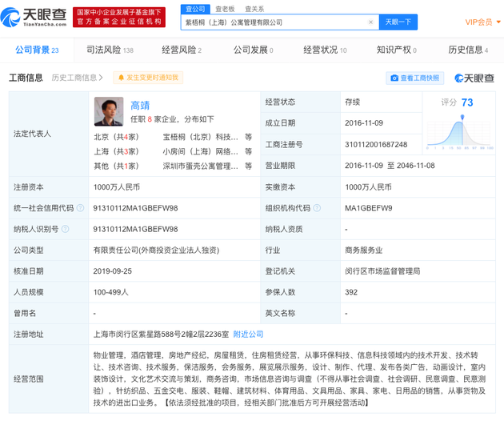Clear the search box with the X icon
The image size is (504, 429).
click(x=370, y=22)
